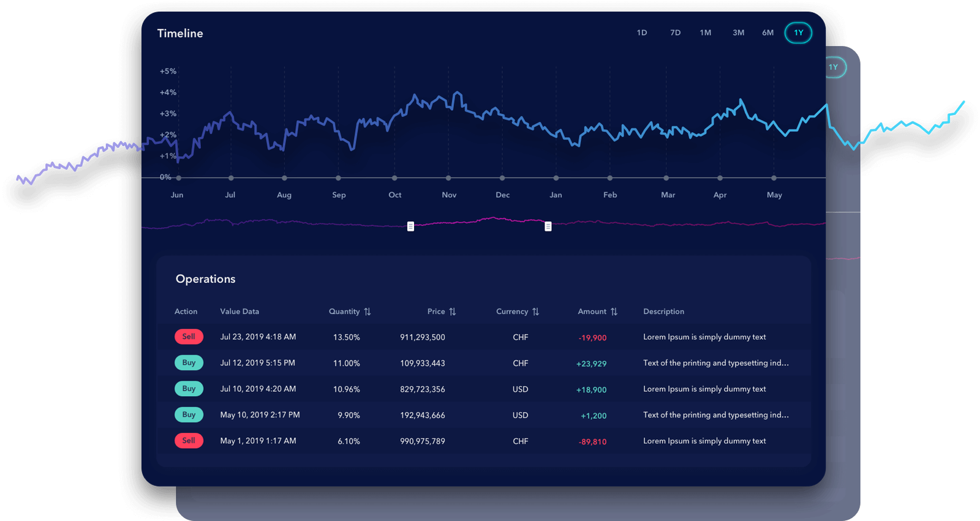Image resolution: width=980 pixels, height=521 pixels.
Task: Click the price 990,975,789
Action: point(423,441)
